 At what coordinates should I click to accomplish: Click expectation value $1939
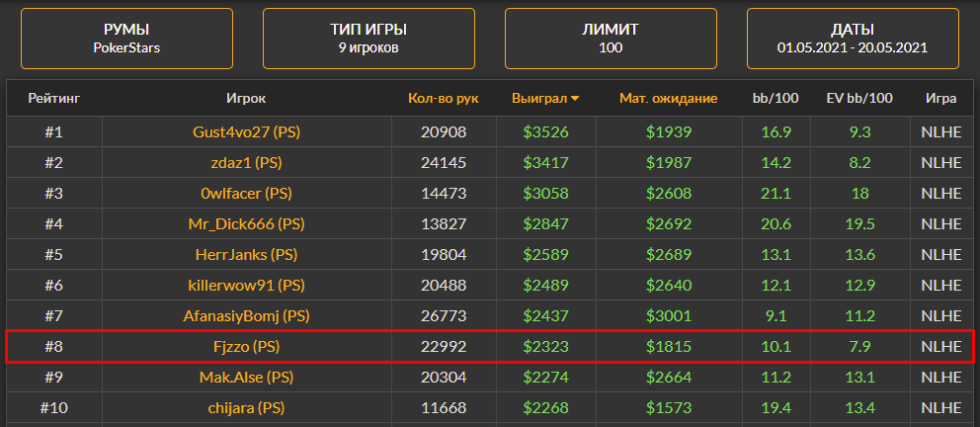pos(669,131)
